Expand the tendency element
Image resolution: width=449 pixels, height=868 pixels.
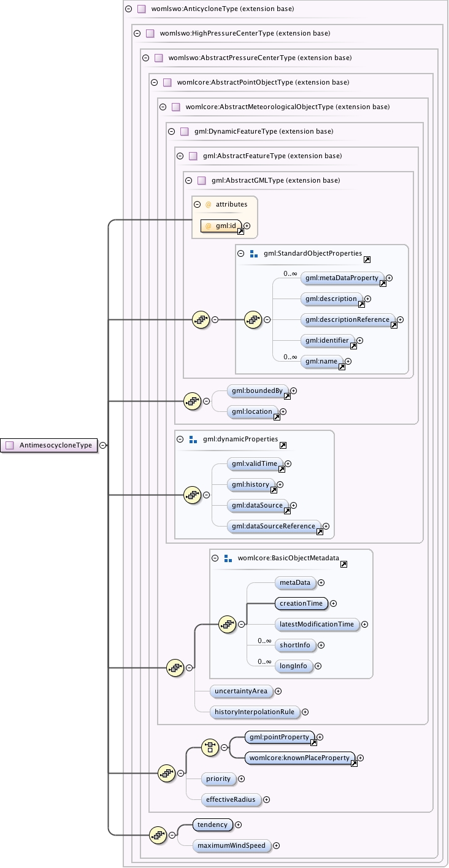click(x=239, y=824)
